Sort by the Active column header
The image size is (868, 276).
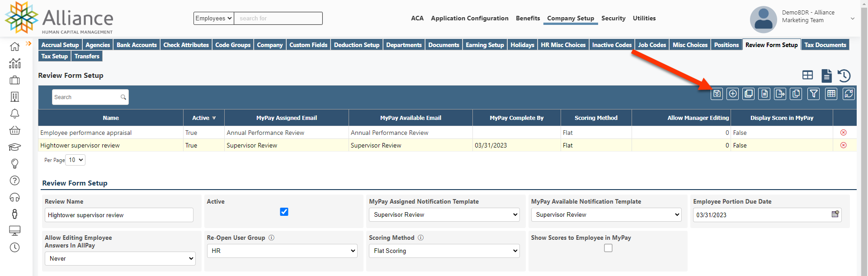204,118
